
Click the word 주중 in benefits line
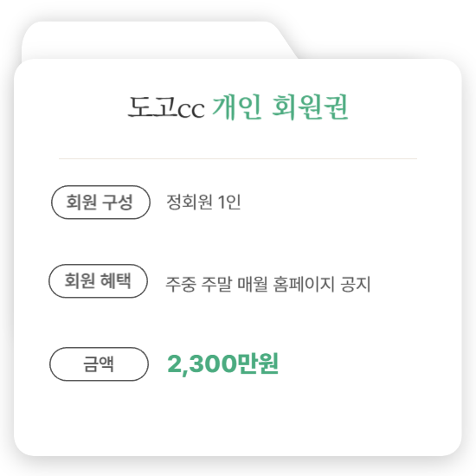181,284
